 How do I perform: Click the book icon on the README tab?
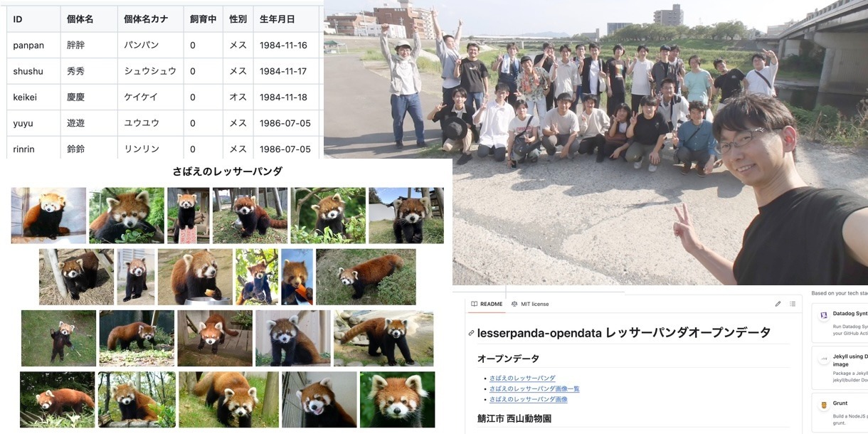click(475, 304)
